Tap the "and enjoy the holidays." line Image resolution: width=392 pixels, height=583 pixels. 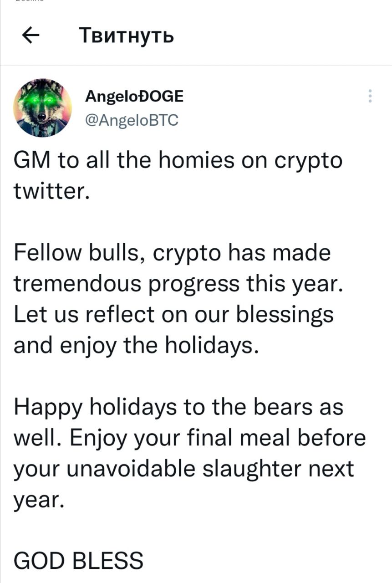coord(137,345)
